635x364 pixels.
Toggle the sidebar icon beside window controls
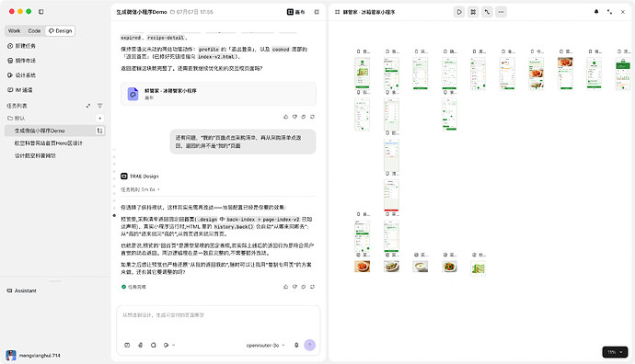coord(40,12)
